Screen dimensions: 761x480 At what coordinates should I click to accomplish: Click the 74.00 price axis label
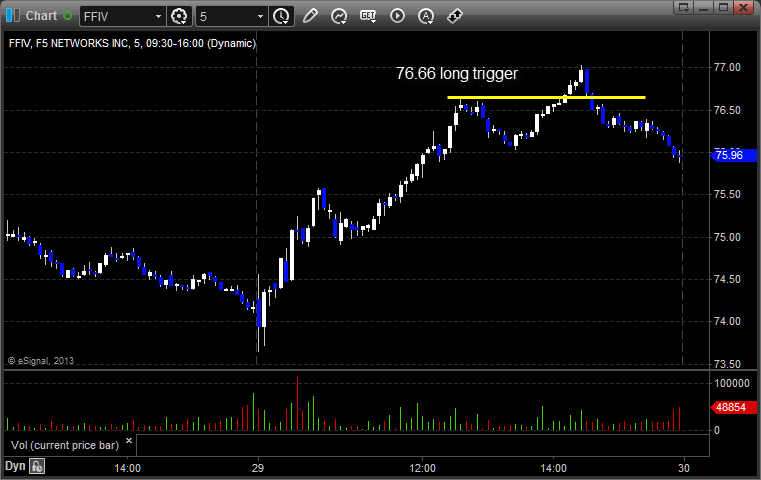click(x=727, y=321)
